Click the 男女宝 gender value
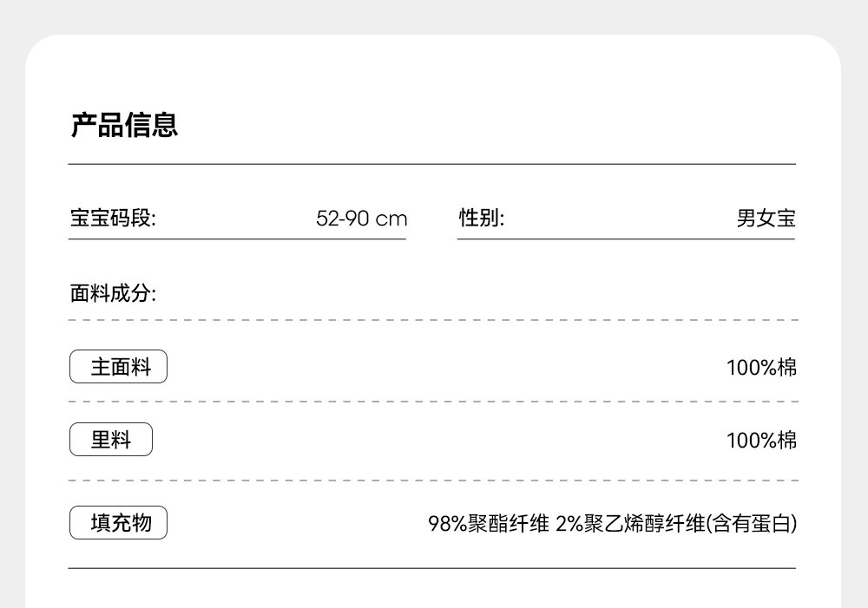868x608 pixels. pos(766,219)
